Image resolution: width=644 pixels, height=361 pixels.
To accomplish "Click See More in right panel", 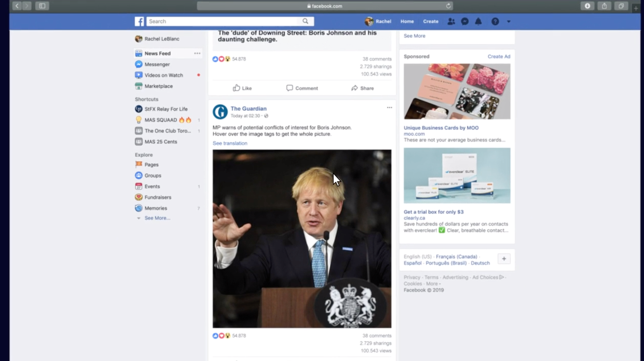I will (414, 36).
